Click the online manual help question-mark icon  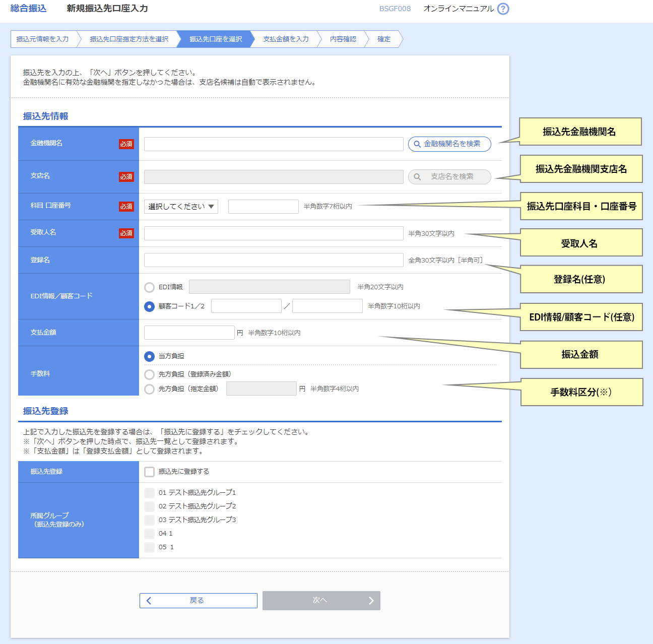tap(503, 9)
